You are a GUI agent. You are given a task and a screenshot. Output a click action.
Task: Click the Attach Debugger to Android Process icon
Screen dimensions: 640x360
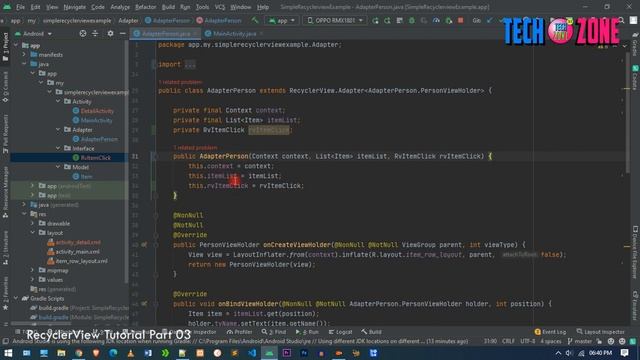coord(449,20)
